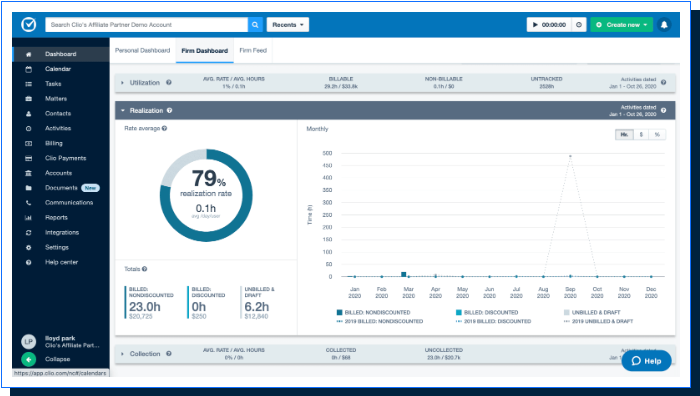The width and height of the screenshot is (700, 396).
Task: Open lloyd park profile name
Action: 60,338
